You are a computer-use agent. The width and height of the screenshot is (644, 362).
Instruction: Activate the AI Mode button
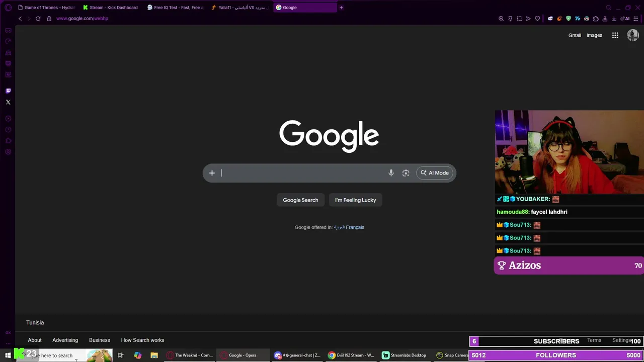click(x=435, y=173)
